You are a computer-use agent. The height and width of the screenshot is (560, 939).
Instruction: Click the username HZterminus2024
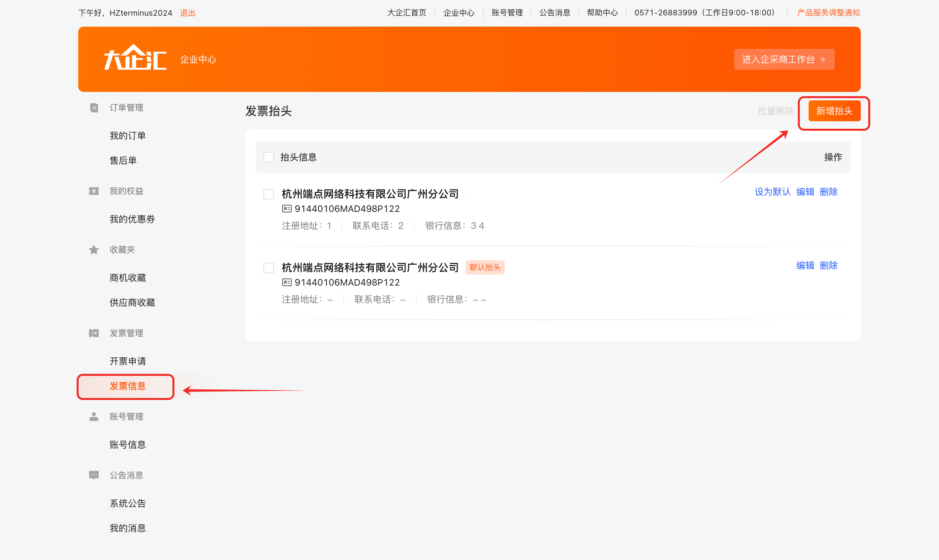pyautogui.click(x=141, y=13)
